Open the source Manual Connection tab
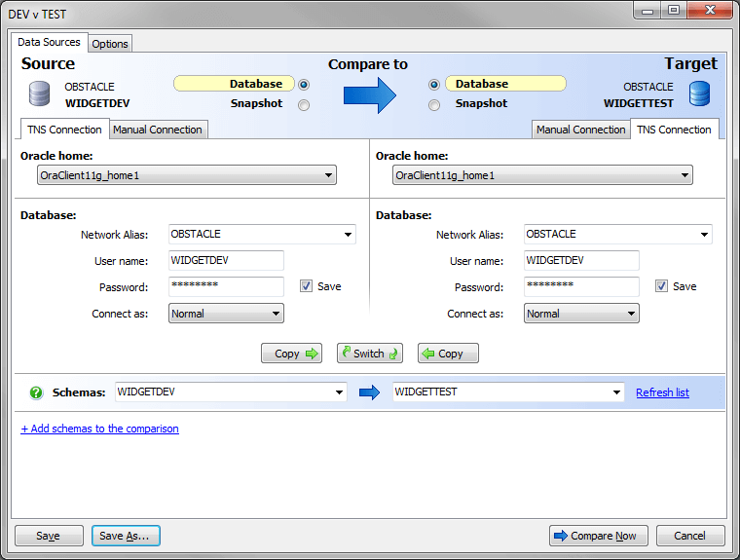740x560 pixels. (x=158, y=130)
